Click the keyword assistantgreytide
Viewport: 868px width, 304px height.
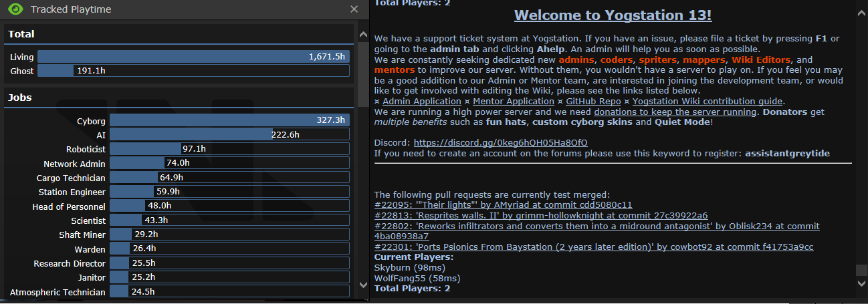pyautogui.click(x=788, y=153)
